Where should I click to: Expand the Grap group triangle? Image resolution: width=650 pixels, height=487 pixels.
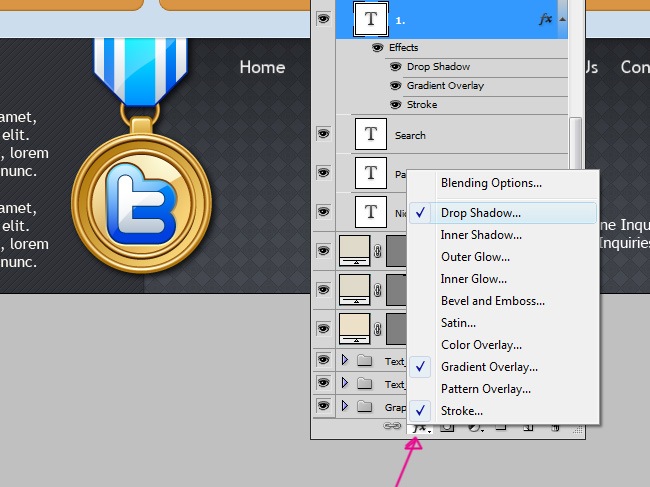point(344,406)
